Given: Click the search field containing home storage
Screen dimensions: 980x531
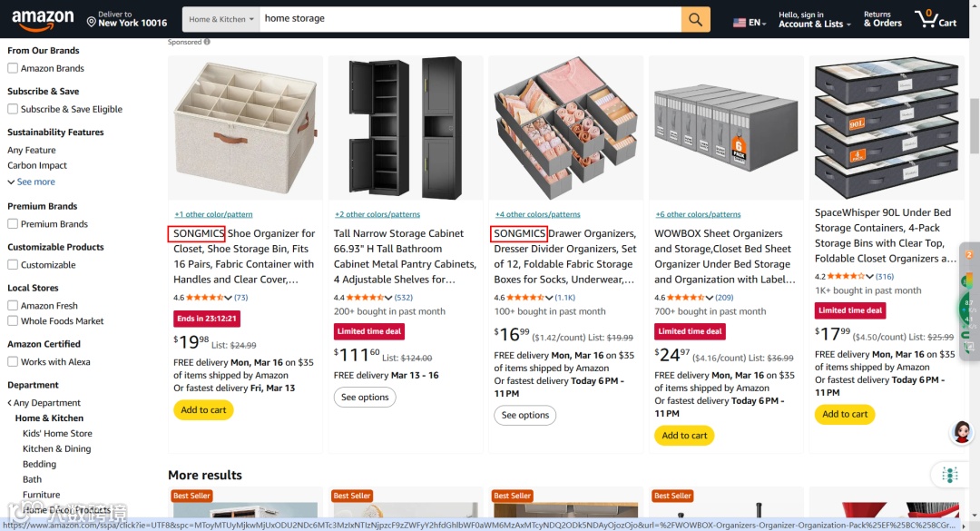Looking at the screenshot, I should 470,19.
